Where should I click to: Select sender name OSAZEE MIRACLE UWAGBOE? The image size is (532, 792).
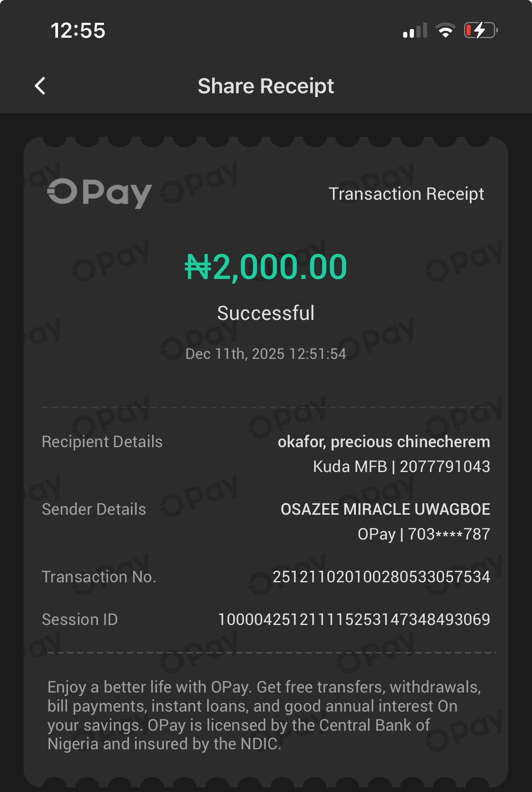click(385, 509)
